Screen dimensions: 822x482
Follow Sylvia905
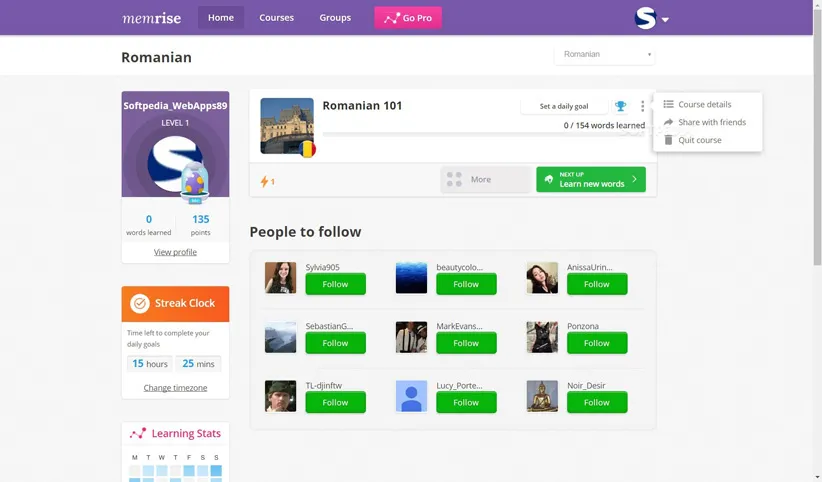(336, 284)
